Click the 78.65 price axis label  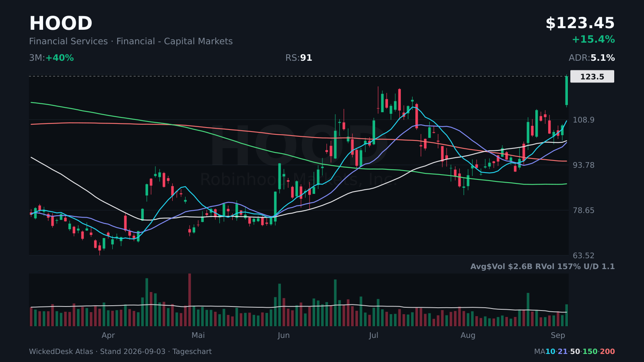point(584,210)
